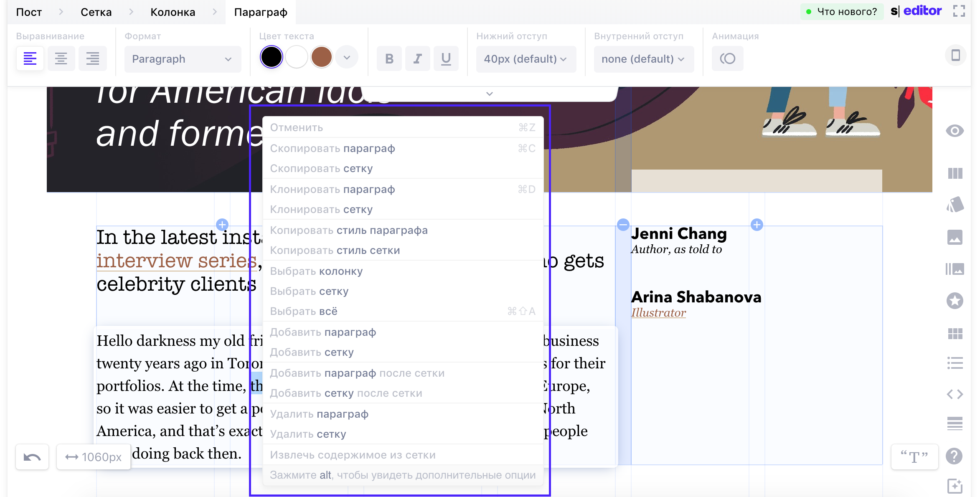Toggle bold formatting

pos(389,58)
